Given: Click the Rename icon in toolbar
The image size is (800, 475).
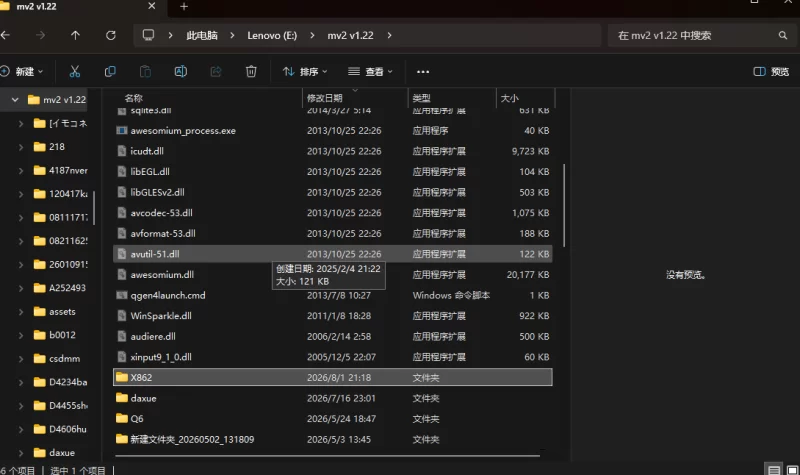Looking at the screenshot, I should [x=181, y=71].
